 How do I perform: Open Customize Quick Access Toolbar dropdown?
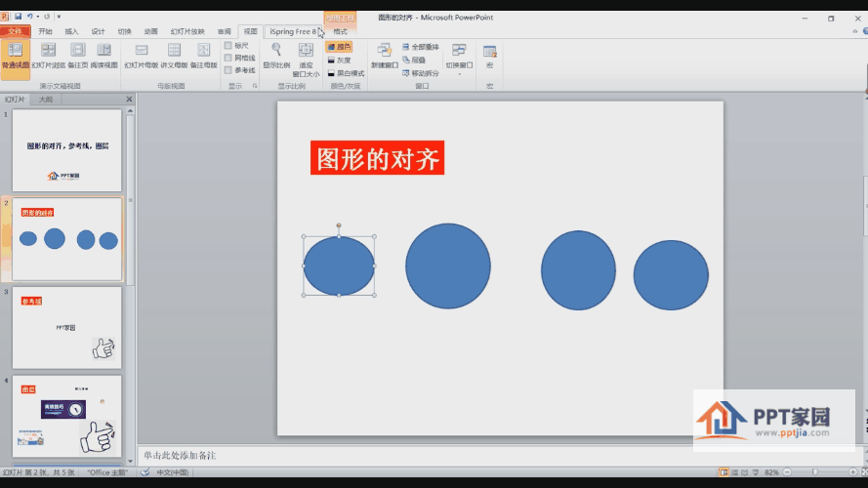point(59,17)
